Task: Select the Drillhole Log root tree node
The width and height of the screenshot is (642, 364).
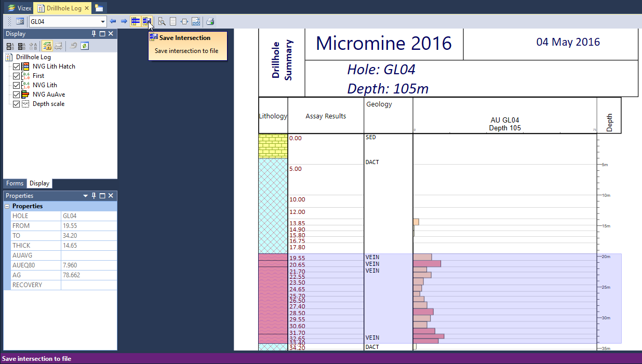Action: coord(33,57)
